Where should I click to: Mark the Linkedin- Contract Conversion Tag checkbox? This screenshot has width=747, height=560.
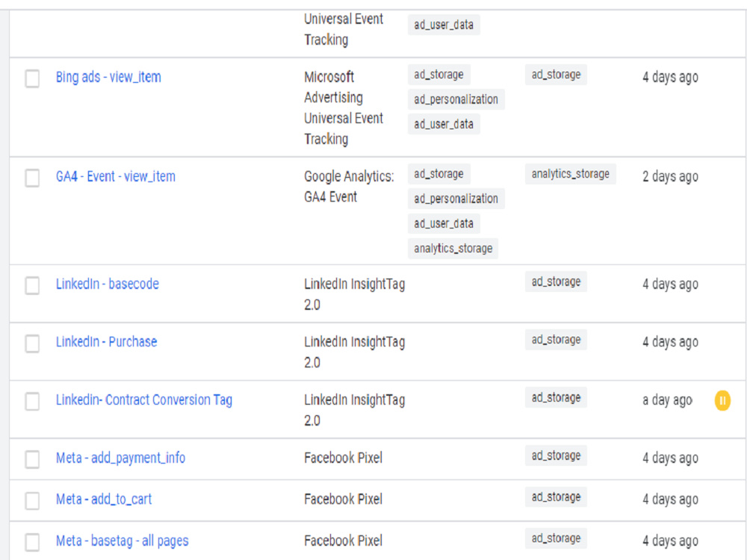pyautogui.click(x=32, y=402)
